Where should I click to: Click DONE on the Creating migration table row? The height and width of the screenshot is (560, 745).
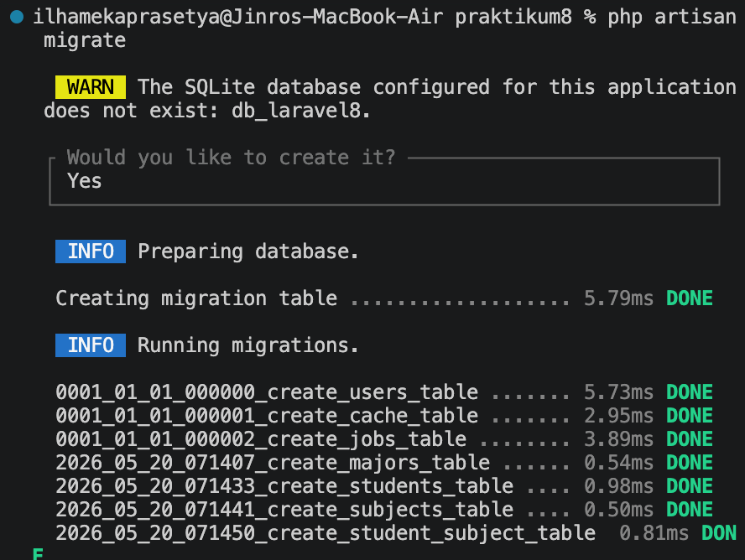tap(690, 298)
